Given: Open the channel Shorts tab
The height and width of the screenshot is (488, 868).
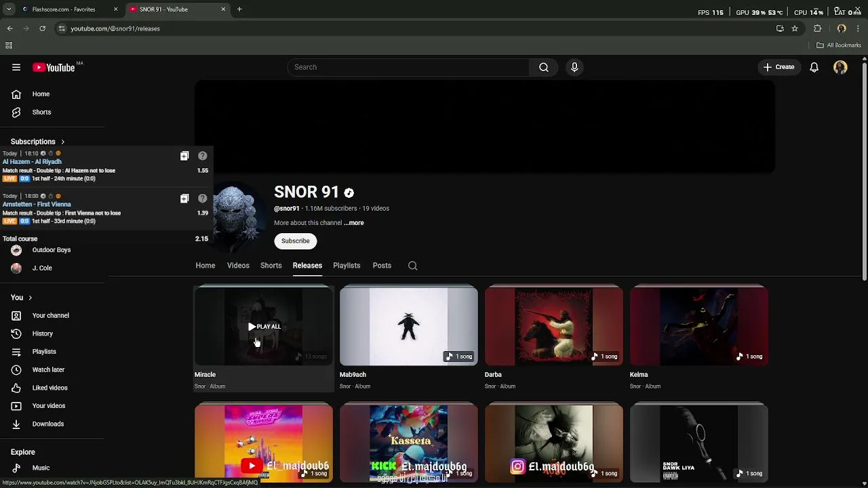Looking at the screenshot, I should (271, 266).
